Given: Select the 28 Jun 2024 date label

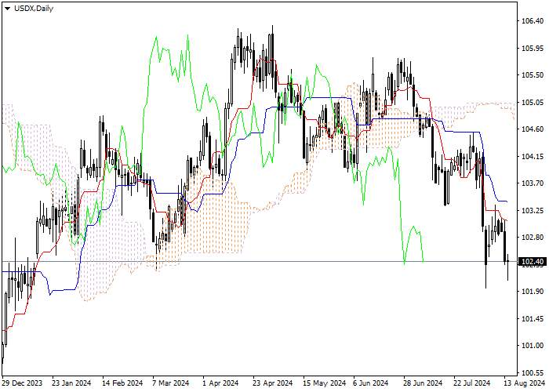Looking at the screenshot, I should (x=423, y=383).
